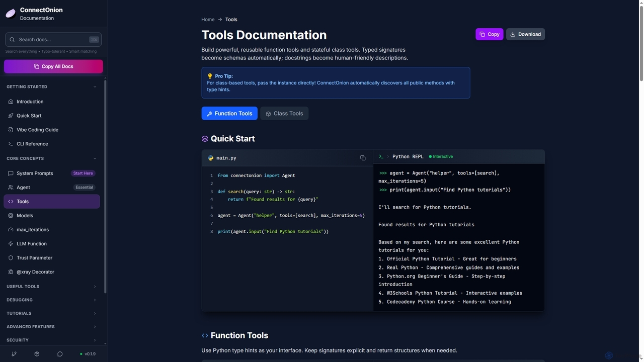The height and width of the screenshot is (362, 644).
Task: Click the ConnectOnion logo icon
Action: (x=11, y=14)
